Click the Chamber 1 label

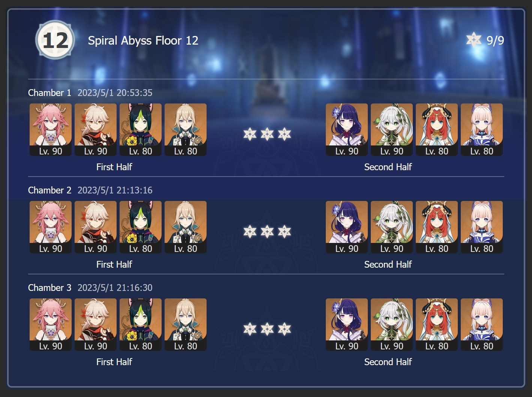49,93
